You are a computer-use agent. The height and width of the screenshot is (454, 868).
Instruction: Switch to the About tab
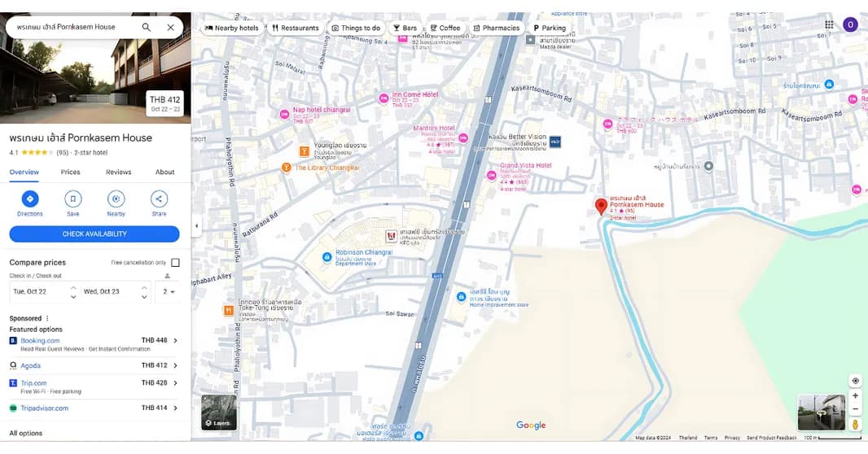pyautogui.click(x=165, y=172)
